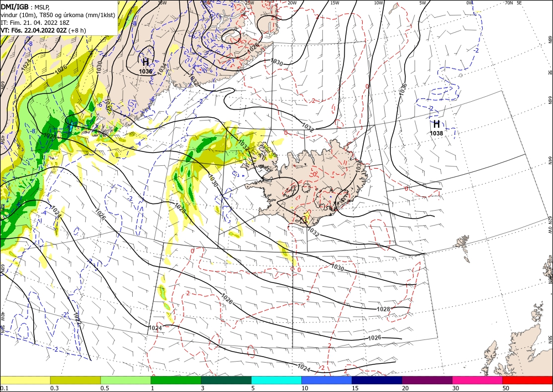This screenshot has width=553, height=392.
Task: Click the 20W longitude label at top
Action: tap(292, 3)
